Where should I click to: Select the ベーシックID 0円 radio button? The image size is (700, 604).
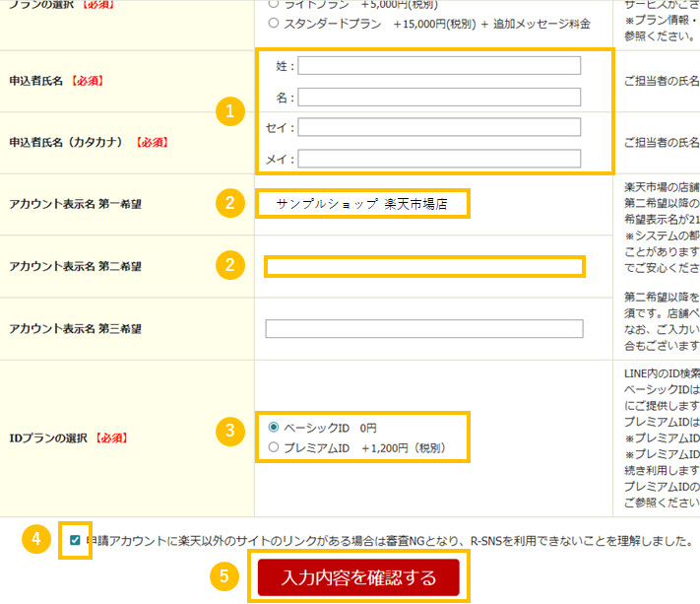coord(274,429)
